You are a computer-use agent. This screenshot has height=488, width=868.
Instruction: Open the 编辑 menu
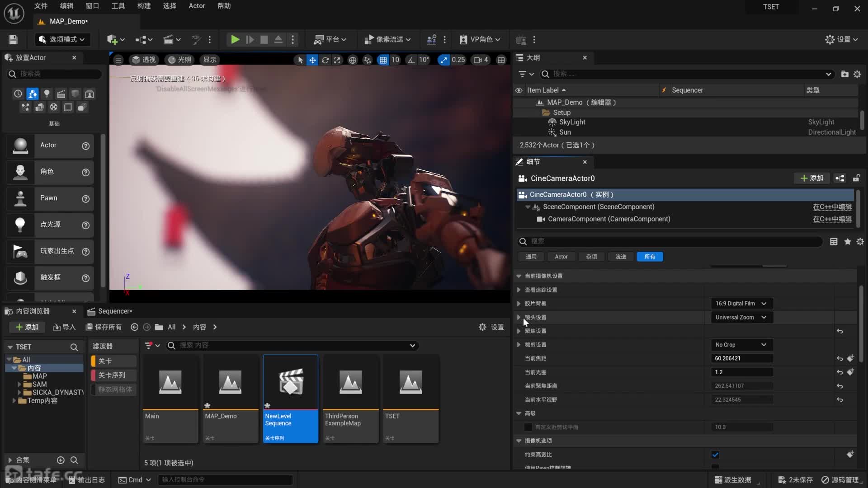66,6
